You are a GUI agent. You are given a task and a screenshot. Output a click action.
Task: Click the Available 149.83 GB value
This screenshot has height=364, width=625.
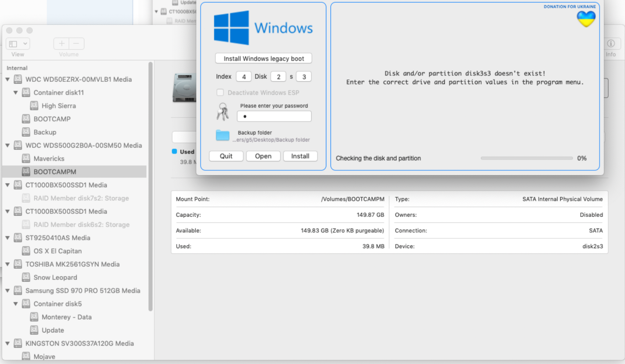(342, 231)
